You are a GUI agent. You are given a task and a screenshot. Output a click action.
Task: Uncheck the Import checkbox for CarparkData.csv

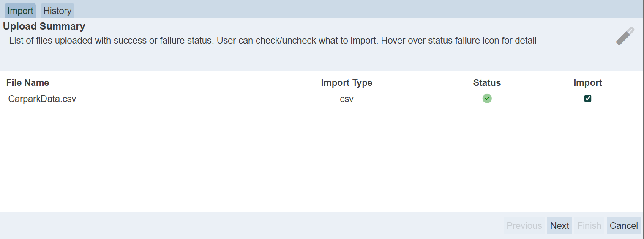click(587, 99)
